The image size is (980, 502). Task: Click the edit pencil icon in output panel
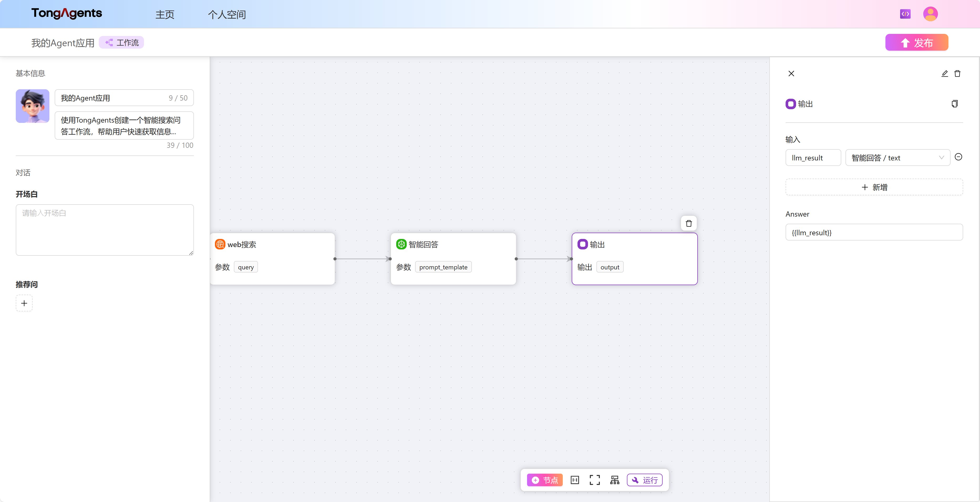tap(944, 74)
